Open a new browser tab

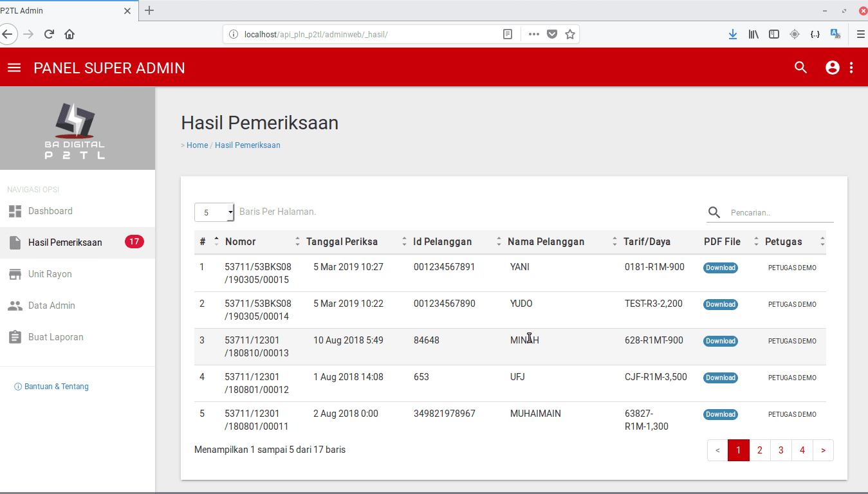(x=149, y=10)
